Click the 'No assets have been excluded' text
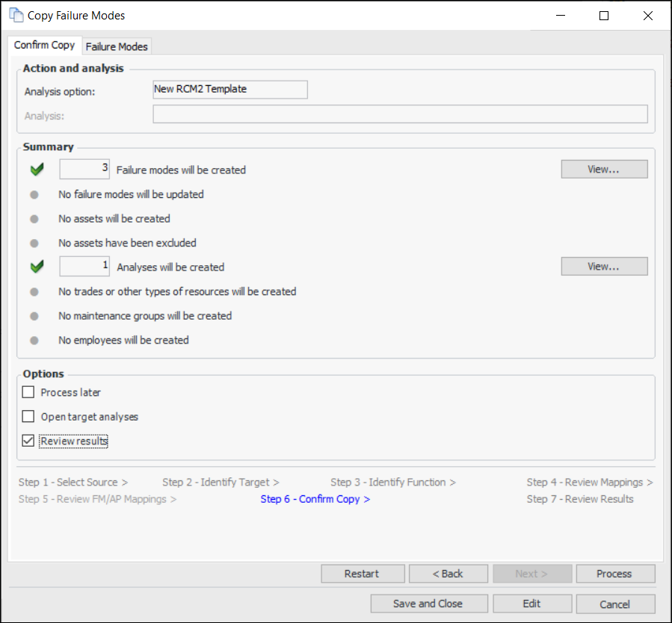Screen dimensions: 672x623 [127, 243]
